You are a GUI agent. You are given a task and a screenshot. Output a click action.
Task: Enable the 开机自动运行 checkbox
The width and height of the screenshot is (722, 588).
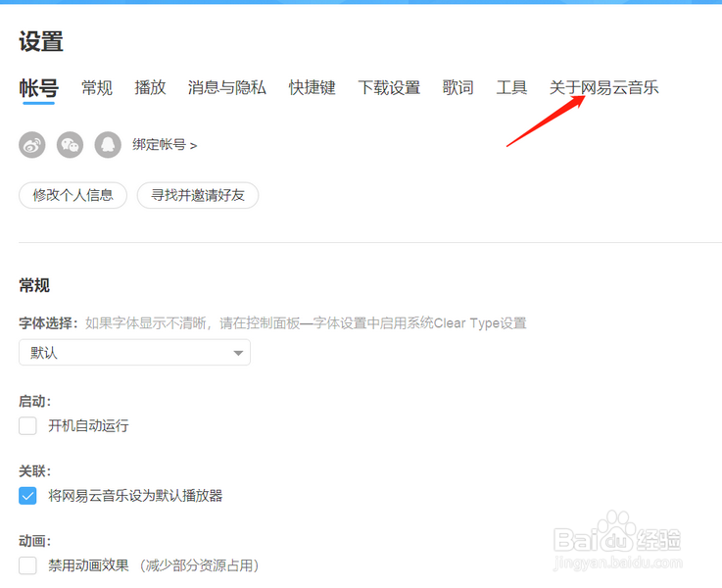pos(27,426)
